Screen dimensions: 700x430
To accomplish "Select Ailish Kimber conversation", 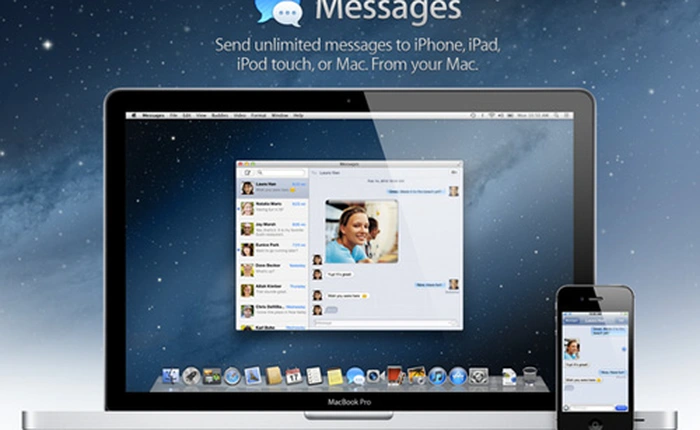I will (x=272, y=290).
